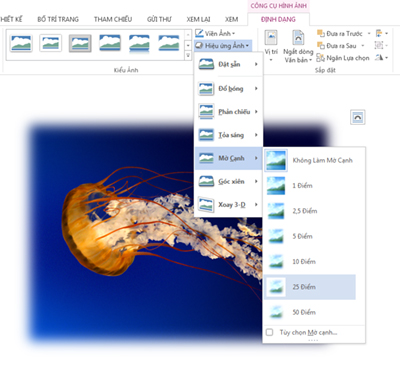Click the Đặt sẵn preset icon
400x371 pixels.
click(x=206, y=64)
